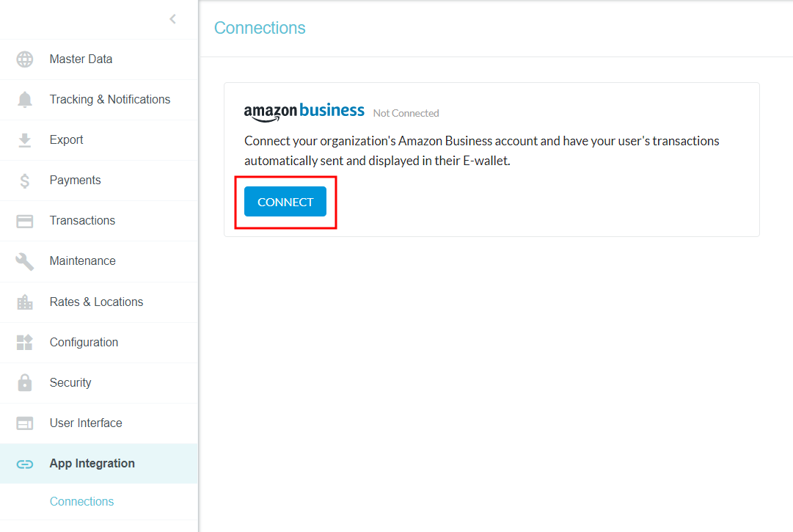Click the Connections page heading
This screenshot has height=532, width=793.
point(260,28)
